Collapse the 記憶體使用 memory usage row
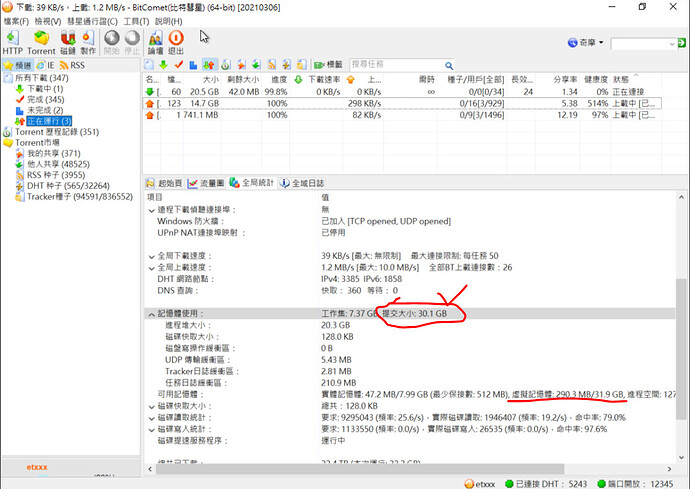The height and width of the screenshot is (489, 690). pos(151,314)
